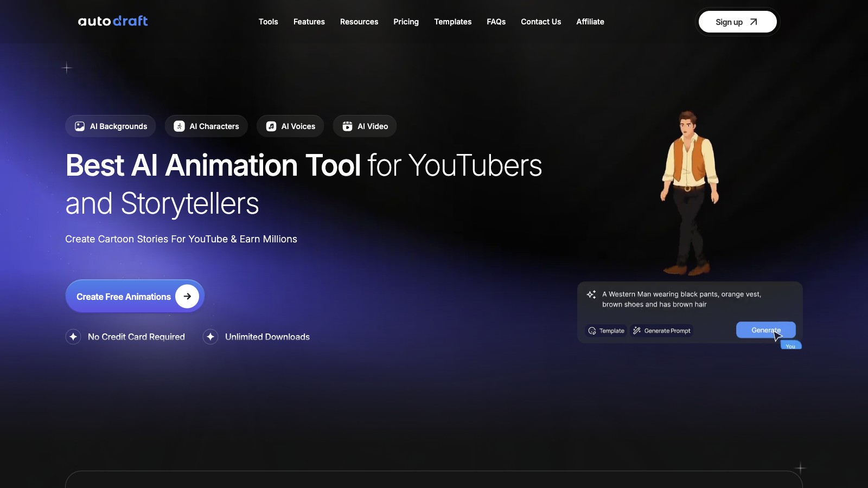
Task: Select the Template option in prompt box
Action: (x=607, y=331)
